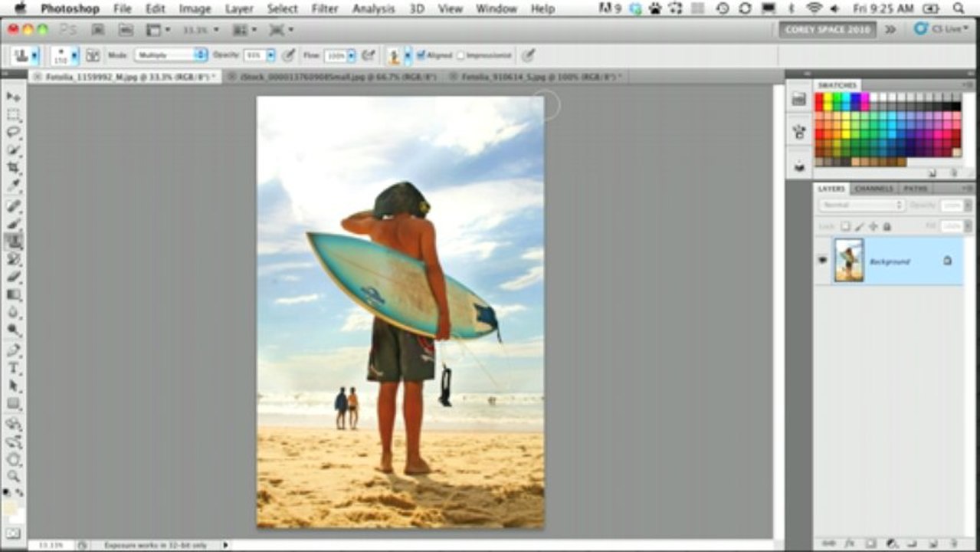Image resolution: width=980 pixels, height=552 pixels.
Task: Select the Dodge tool
Action: [14, 330]
